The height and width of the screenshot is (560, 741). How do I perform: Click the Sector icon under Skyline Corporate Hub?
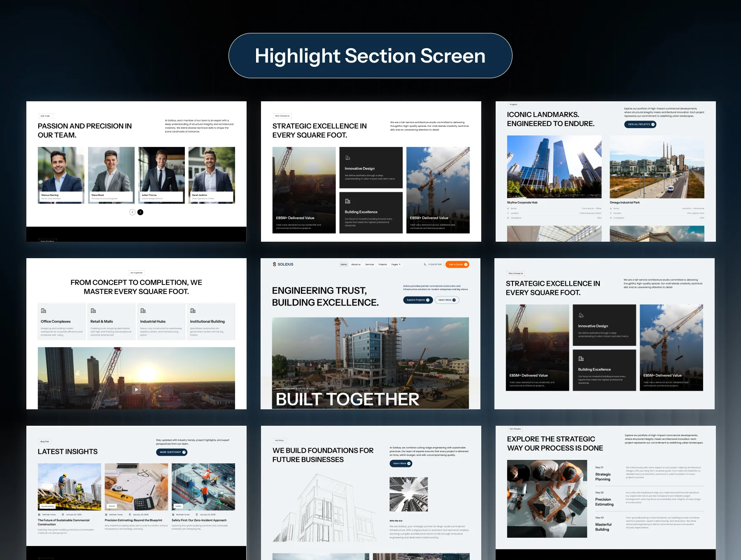508,208
